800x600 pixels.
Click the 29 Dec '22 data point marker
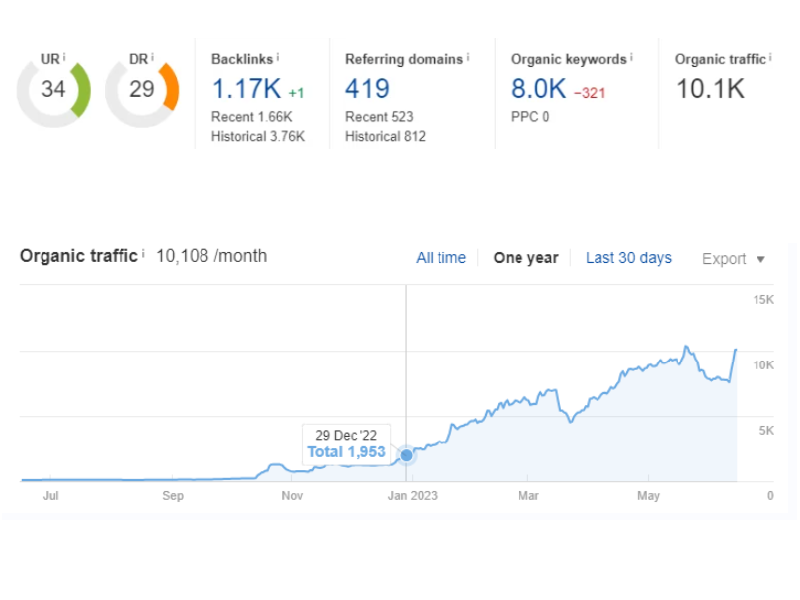(x=406, y=455)
